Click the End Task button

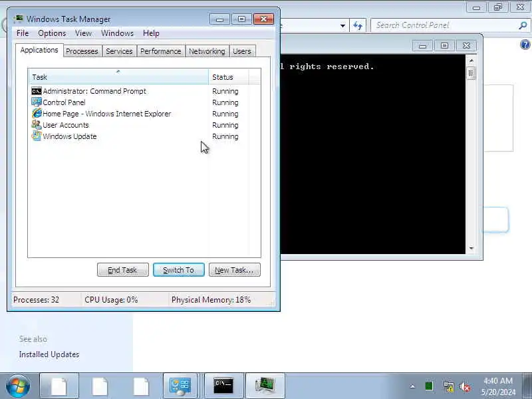pos(123,270)
